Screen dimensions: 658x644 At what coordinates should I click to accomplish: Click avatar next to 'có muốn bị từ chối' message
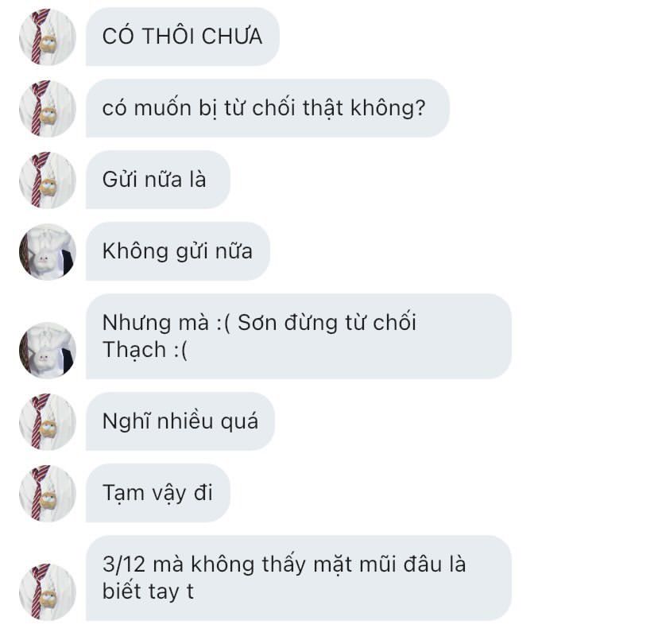click(x=48, y=108)
